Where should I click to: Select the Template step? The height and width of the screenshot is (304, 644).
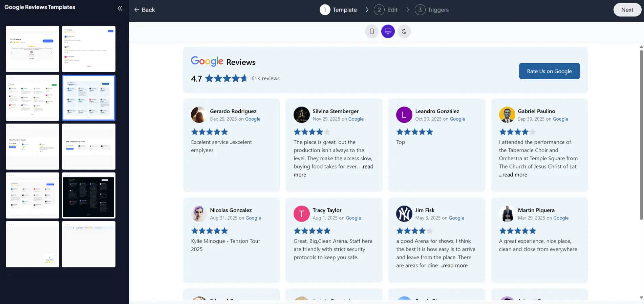338,10
